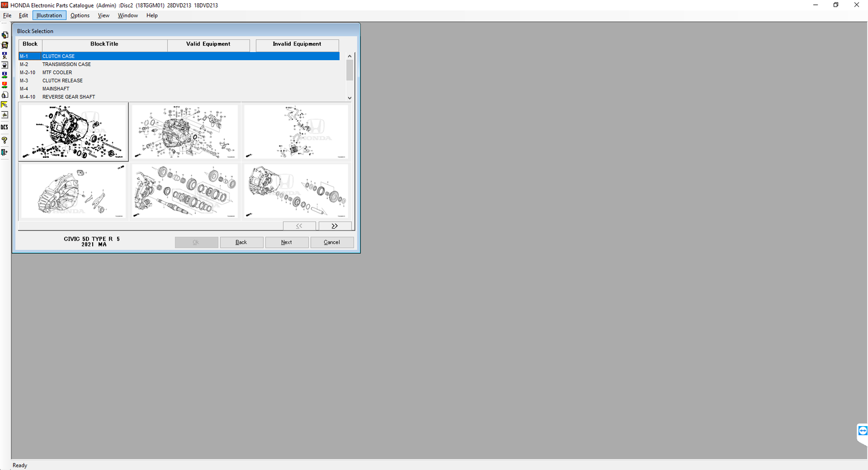The width and height of the screenshot is (868, 470).
Task: Click the blue X with person toolbar icon
Action: [5, 55]
